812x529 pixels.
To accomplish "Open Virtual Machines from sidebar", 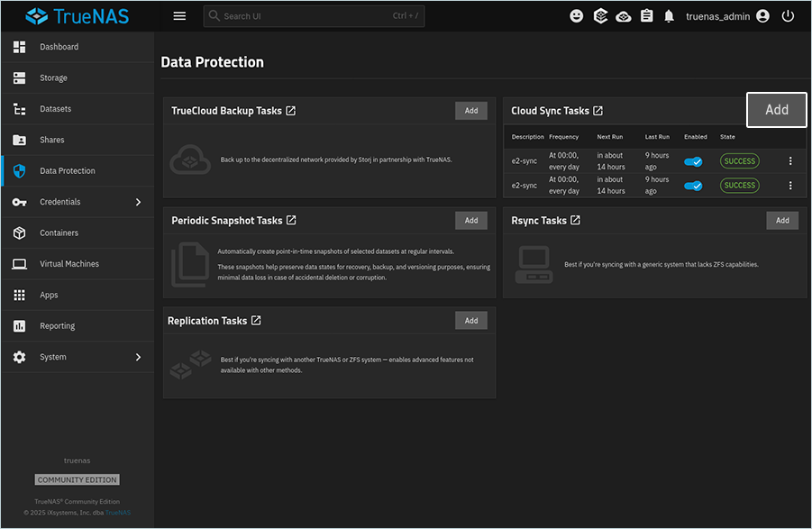I will pos(68,264).
